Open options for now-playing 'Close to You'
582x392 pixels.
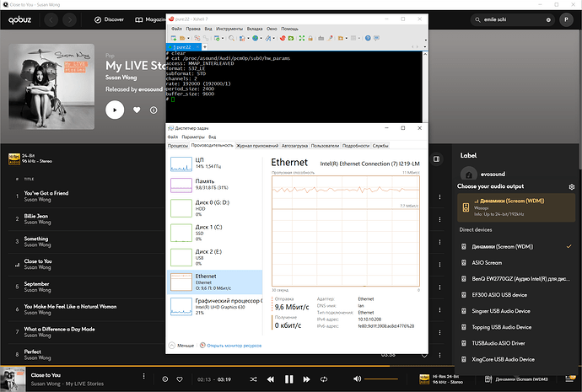click(x=143, y=376)
